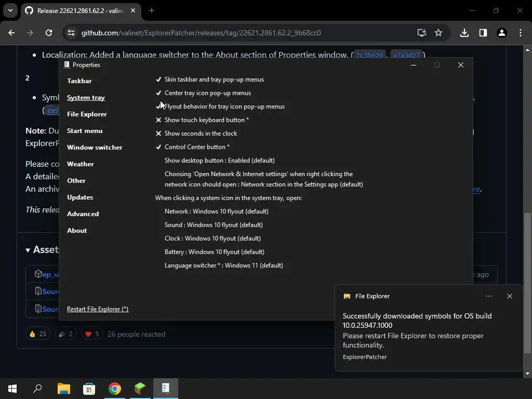Toggle Skin taskbar and tray pop-up menus

(210, 79)
